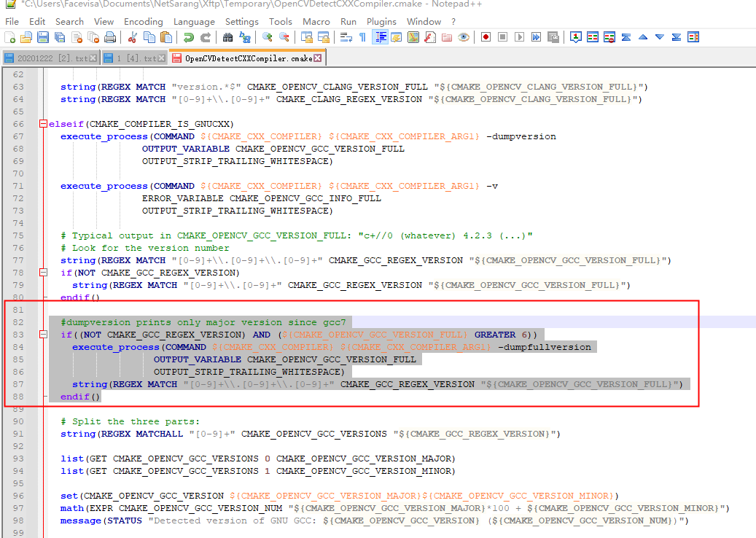Viewport: 756px width, 538px height.
Task: Play back the recorded macro
Action: (519, 37)
